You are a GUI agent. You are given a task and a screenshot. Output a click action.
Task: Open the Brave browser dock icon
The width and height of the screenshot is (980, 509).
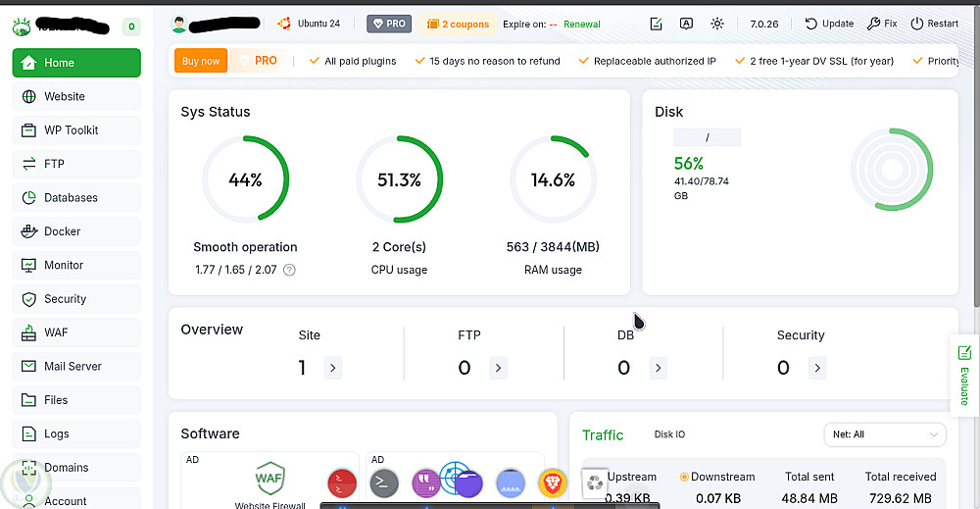click(552, 484)
